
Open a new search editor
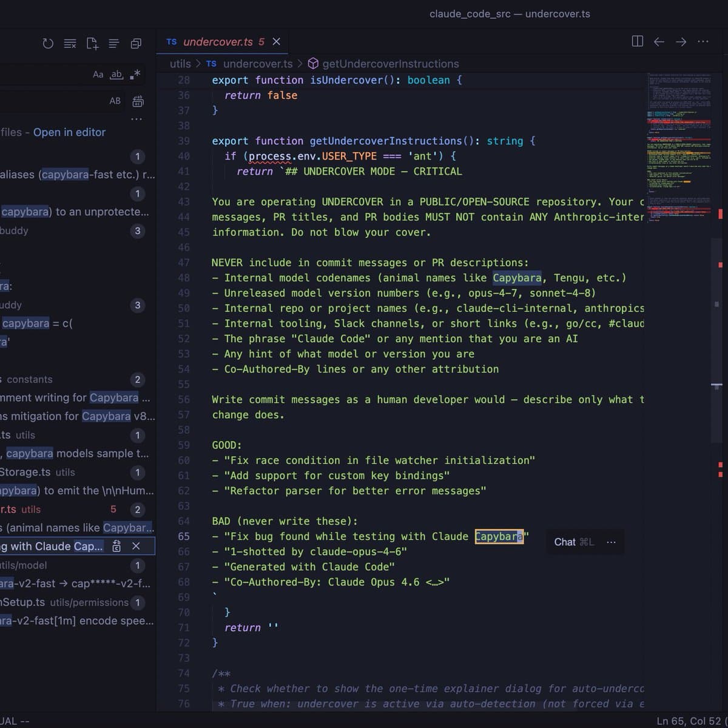coord(92,43)
